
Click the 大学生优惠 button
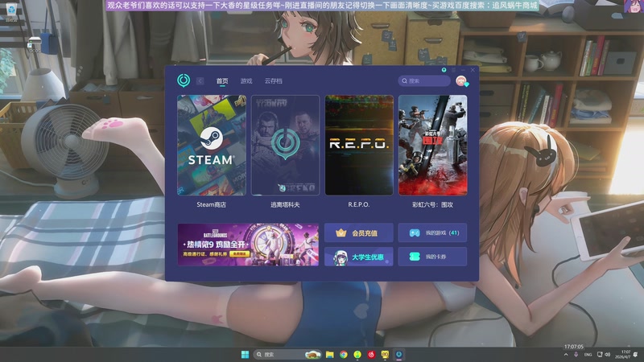358,257
